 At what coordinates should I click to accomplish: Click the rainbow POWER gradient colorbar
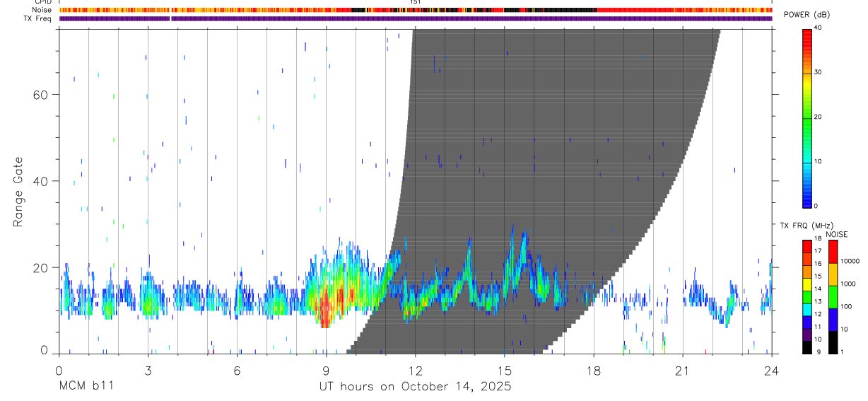tap(807, 117)
